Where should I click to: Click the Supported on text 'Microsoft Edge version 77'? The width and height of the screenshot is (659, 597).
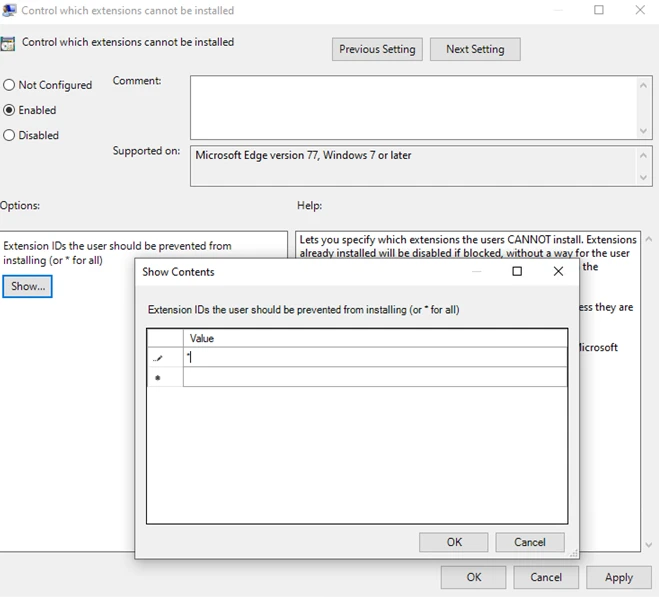(257, 155)
